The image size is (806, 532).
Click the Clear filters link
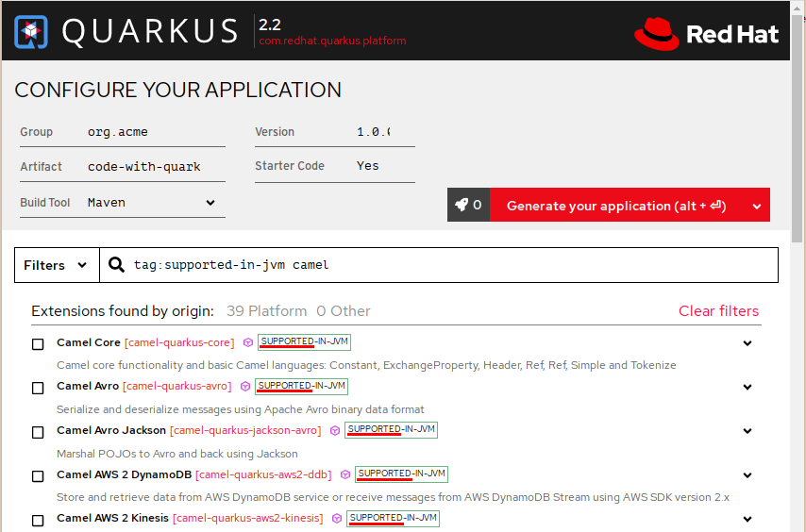point(718,311)
